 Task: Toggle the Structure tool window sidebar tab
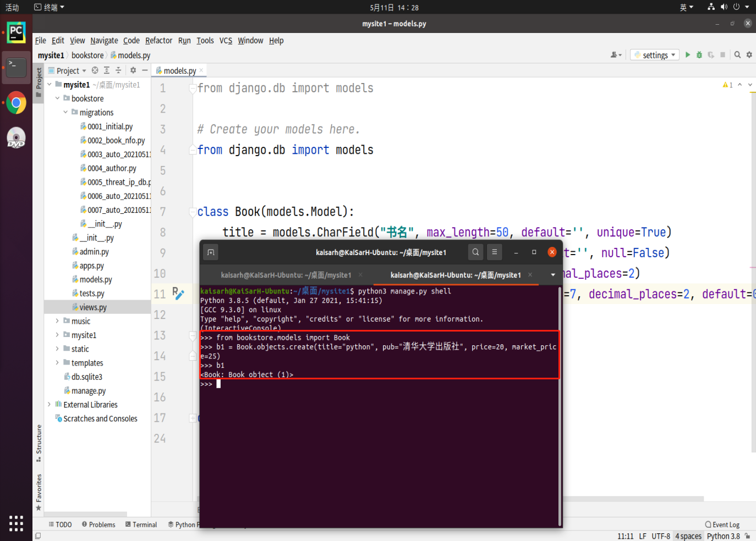click(x=39, y=443)
